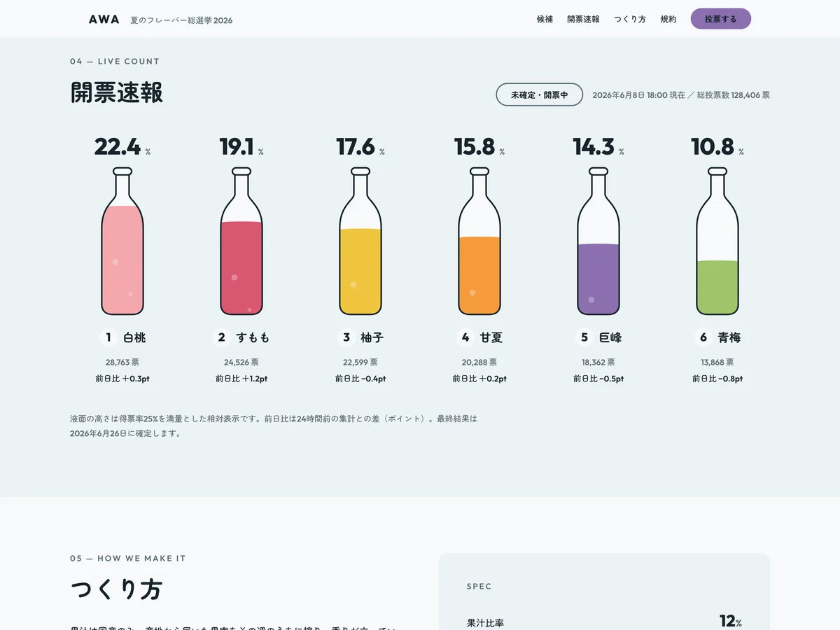Click the すもも flavor name label

(x=253, y=337)
